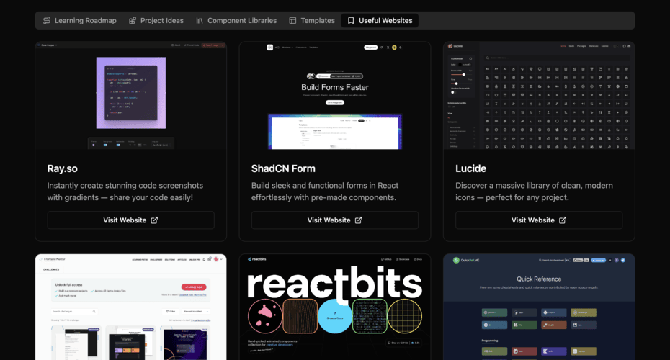Open the Templates tab
670x360 pixels.
311,20
